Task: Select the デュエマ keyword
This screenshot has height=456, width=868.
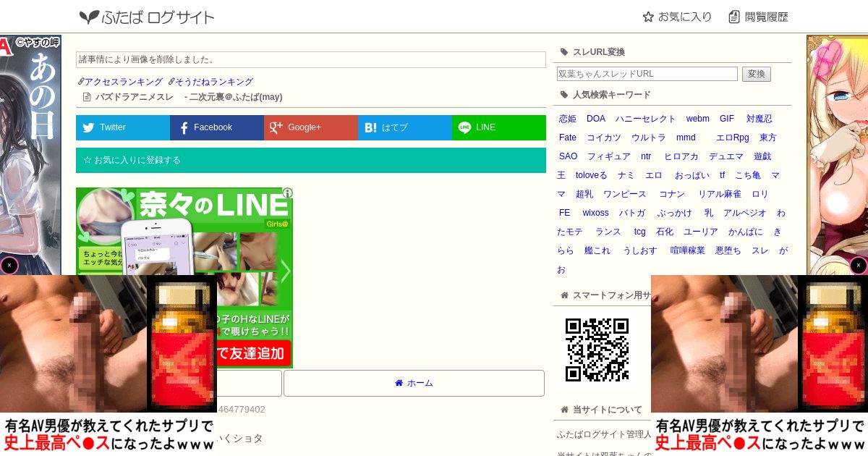Action: click(x=726, y=156)
